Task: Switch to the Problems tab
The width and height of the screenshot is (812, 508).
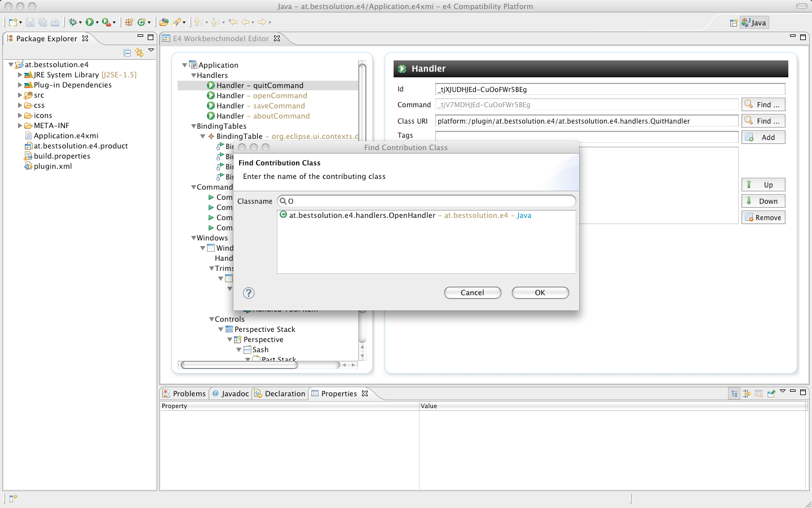Action: click(x=184, y=393)
